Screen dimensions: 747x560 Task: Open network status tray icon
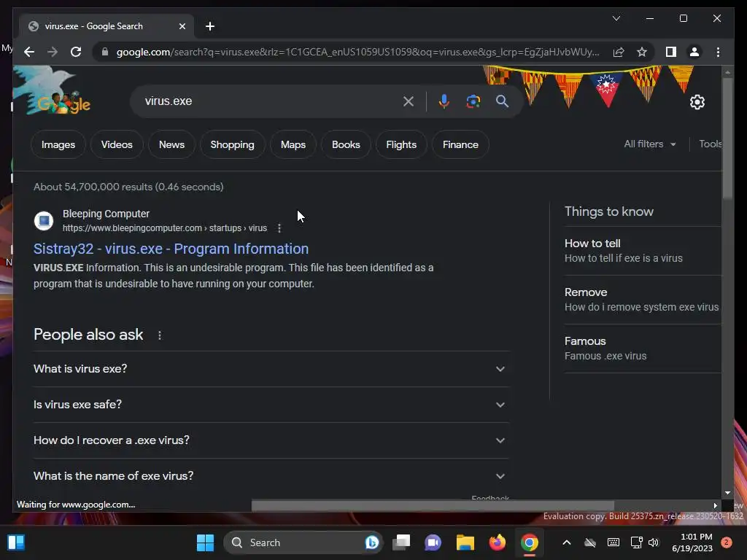[636, 542]
